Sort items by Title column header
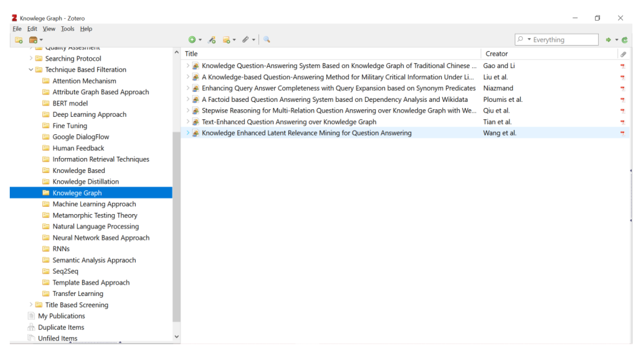The image size is (644, 357). [191, 54]
